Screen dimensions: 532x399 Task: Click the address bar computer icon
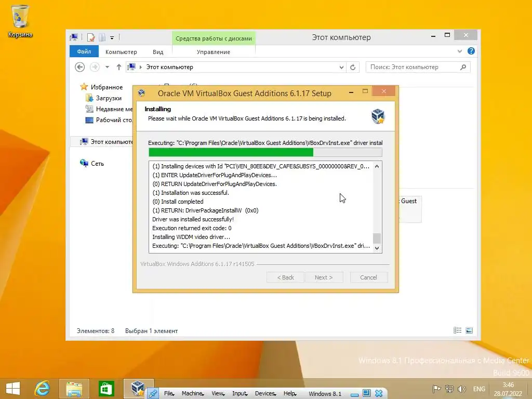point(131,67)
